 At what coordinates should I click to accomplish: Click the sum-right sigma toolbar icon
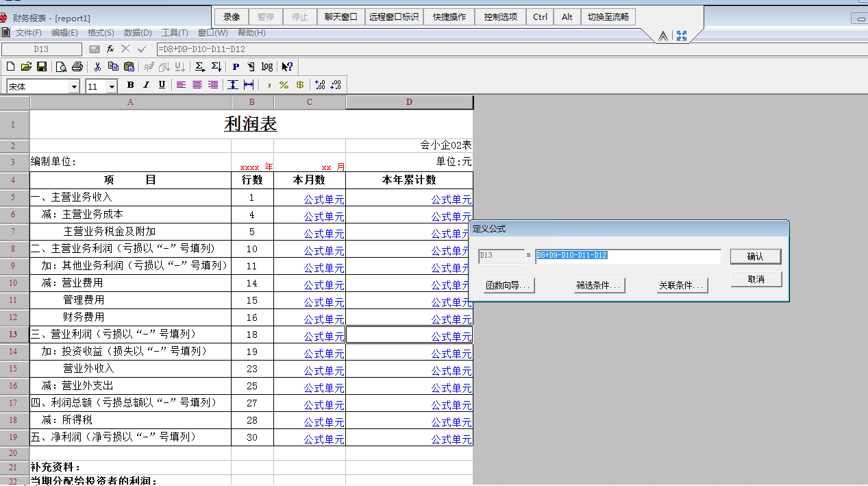(x=200, y=66)
